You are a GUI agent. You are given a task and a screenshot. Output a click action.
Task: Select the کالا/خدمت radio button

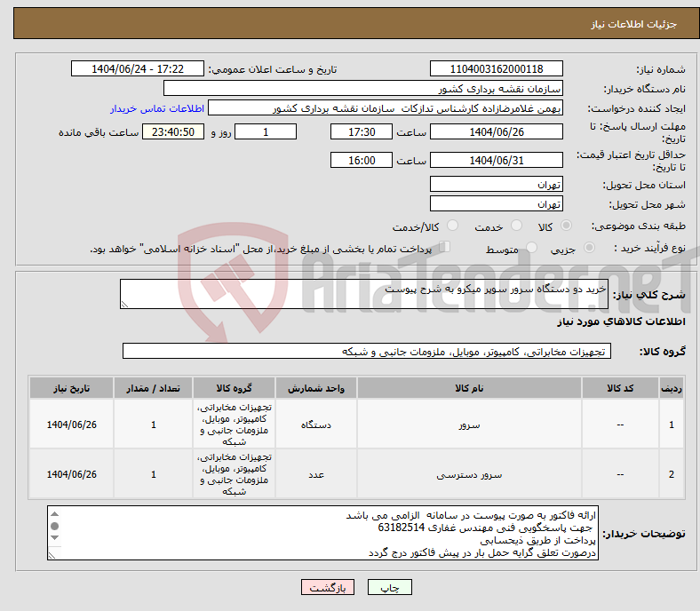[x=453, y=226]
